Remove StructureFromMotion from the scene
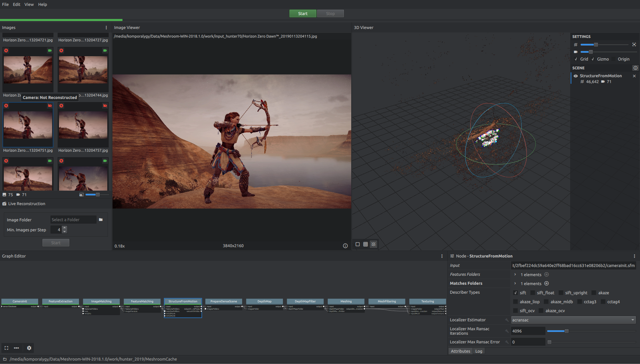The width and height of the screenshot is (640, 364). click(x=634, y=76)
